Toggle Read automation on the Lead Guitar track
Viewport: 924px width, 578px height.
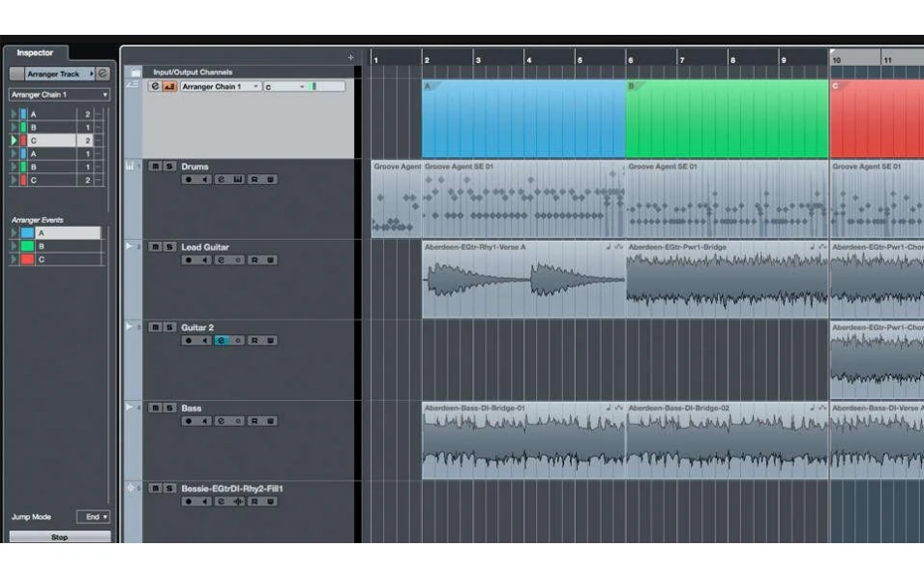254,260
